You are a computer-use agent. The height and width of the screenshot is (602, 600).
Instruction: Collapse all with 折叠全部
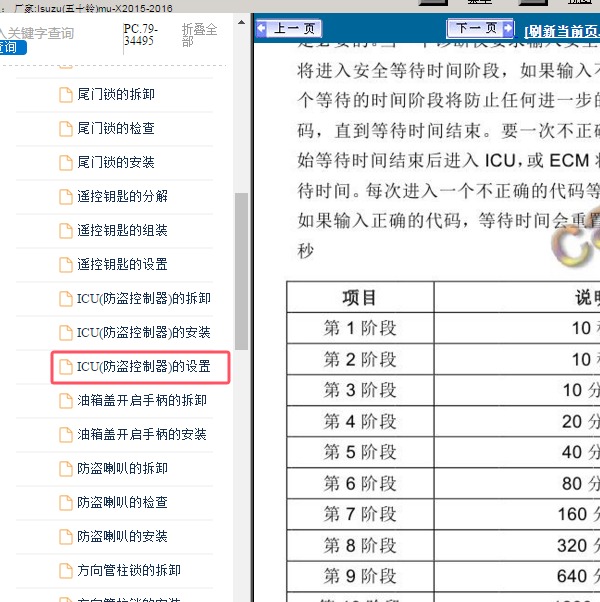(199, 35)
